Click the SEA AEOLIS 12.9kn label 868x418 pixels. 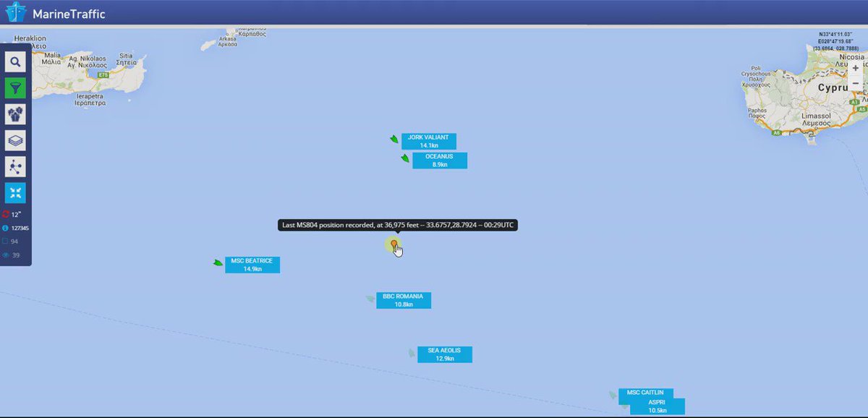(445, 354)
